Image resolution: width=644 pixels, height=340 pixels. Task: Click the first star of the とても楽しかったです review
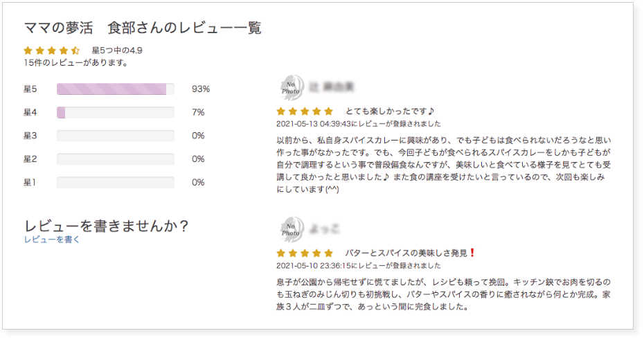pyautogui.click(x=281, y=111)
